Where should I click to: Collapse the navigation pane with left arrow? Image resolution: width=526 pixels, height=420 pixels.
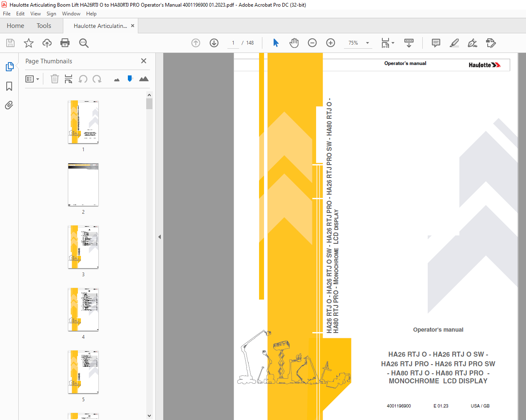point(160,237)
